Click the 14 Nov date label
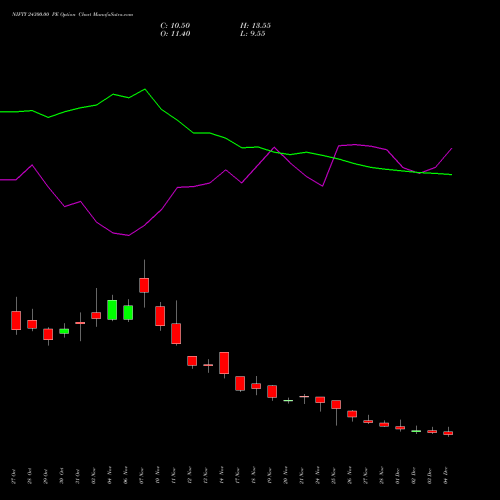Image resolution: width=500 pixels, height=500 pixels. pos(221,476)
